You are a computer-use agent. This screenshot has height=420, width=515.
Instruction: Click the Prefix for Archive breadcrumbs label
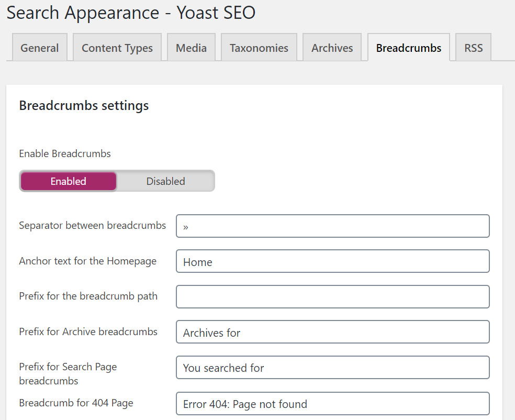[88, 331]
